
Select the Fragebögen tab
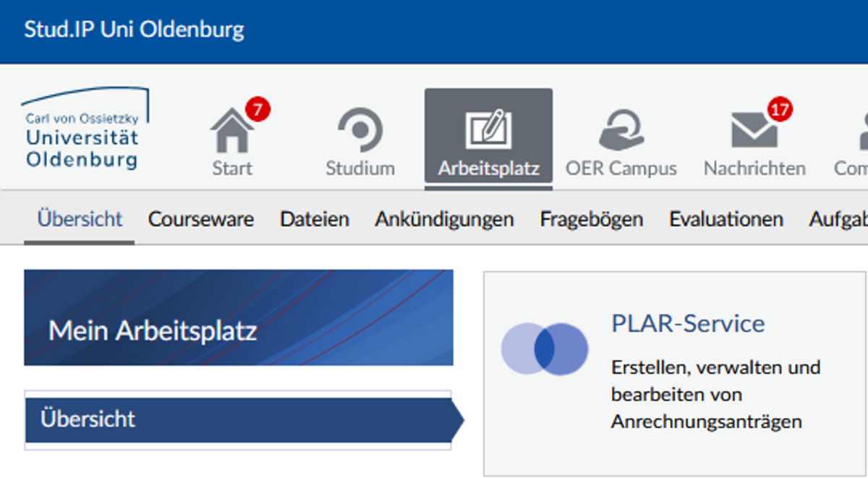coord(591,219)
